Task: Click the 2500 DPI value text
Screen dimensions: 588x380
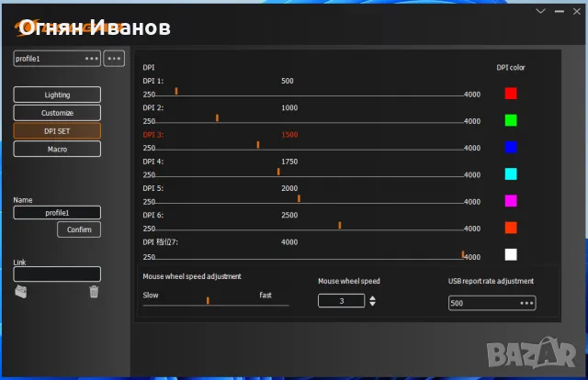Action: click(x=289, y=215)
